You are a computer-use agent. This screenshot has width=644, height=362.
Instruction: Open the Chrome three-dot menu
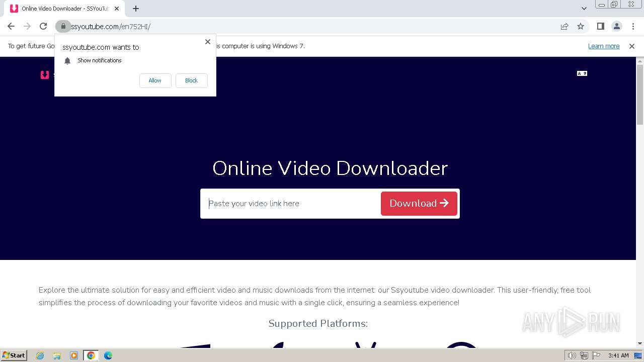(x=633, y=27)
